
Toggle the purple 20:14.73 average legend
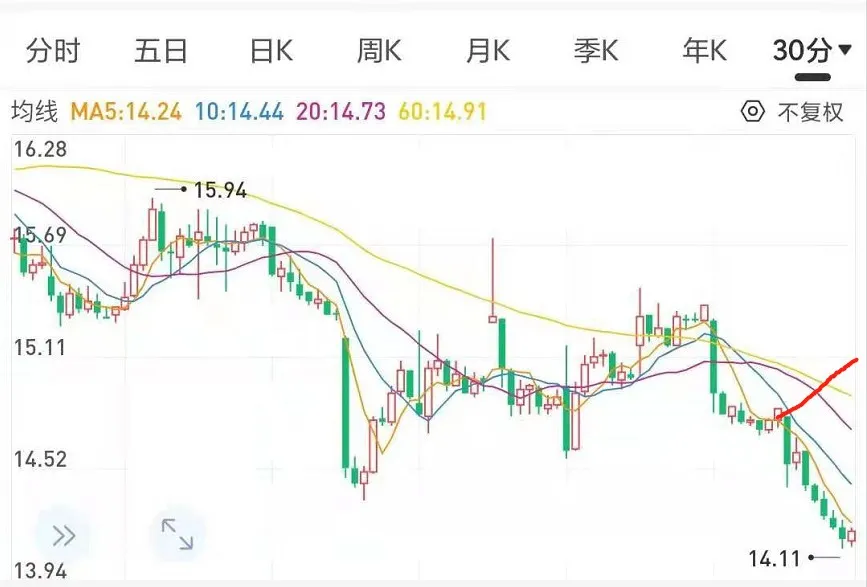pos(341,112)
